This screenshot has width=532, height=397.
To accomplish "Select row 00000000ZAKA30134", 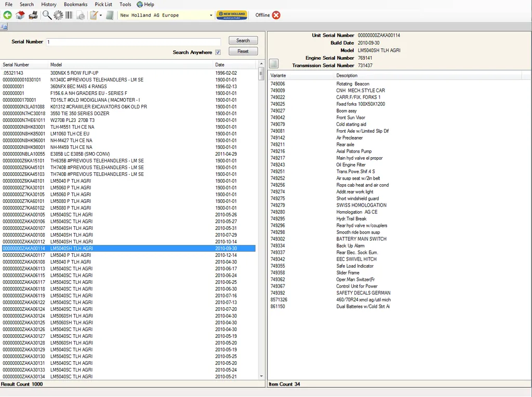I will pyautogui.click(x=129, y=377).
